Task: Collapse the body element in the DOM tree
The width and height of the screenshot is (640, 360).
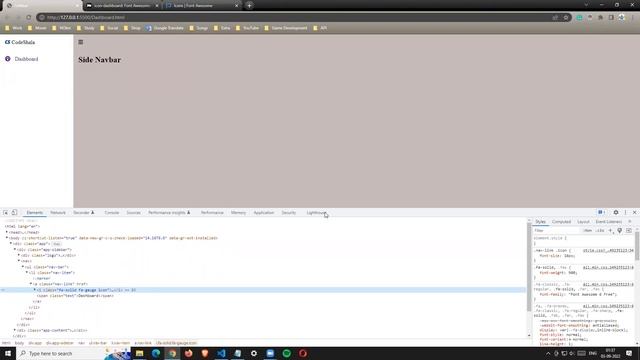Action: click(7, 238)
